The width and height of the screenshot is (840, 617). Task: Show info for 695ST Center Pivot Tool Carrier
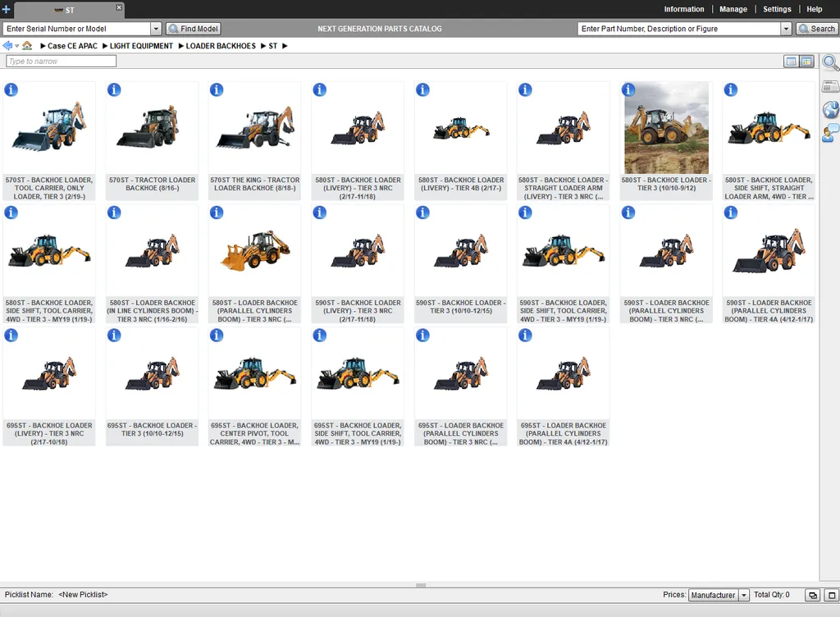click(217, 335)
